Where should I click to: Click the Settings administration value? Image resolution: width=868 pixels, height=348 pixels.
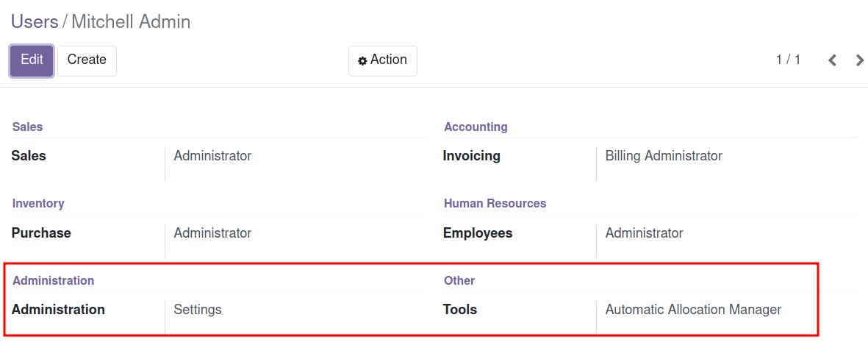(198, 310)
